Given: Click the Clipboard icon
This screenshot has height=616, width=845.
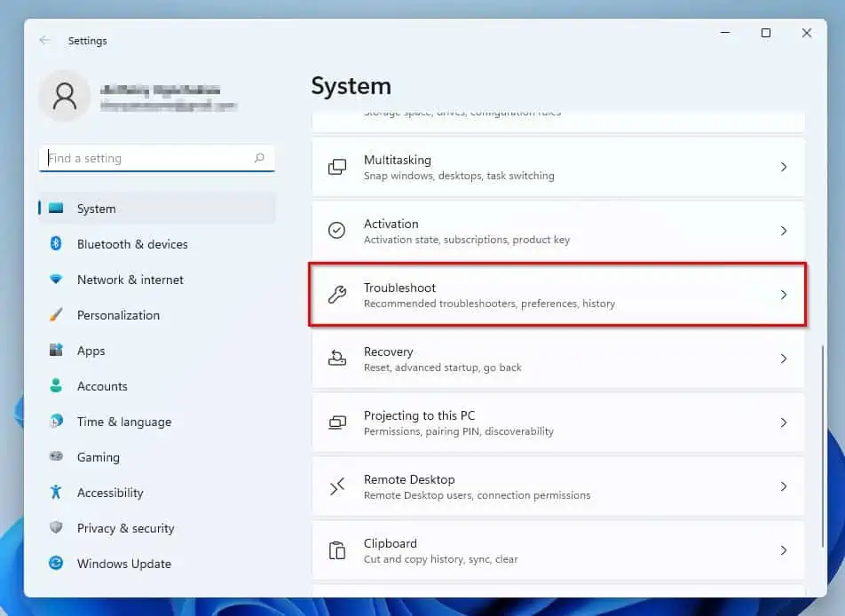Looking at the screenshot, I should [x=337, y=550].
